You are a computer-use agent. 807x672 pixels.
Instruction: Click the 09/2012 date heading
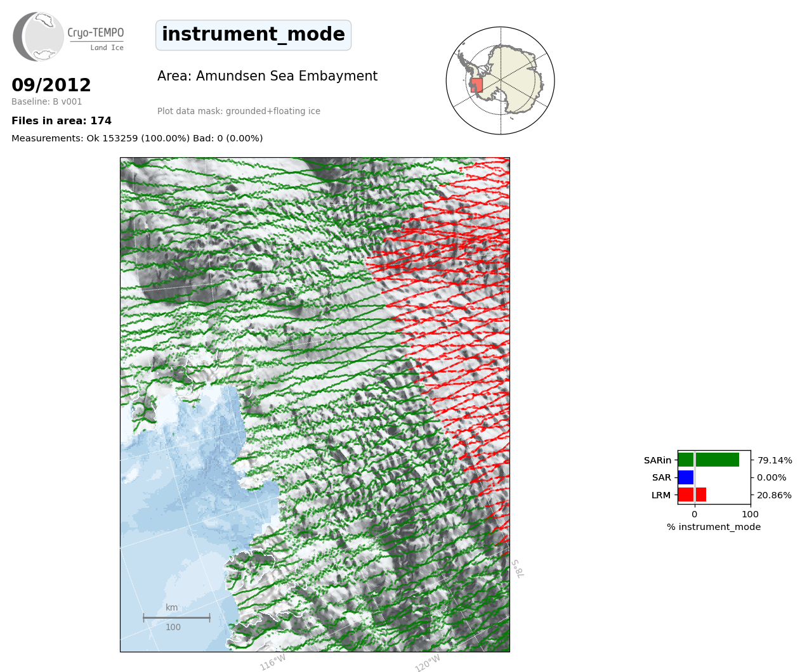(51, 85)
